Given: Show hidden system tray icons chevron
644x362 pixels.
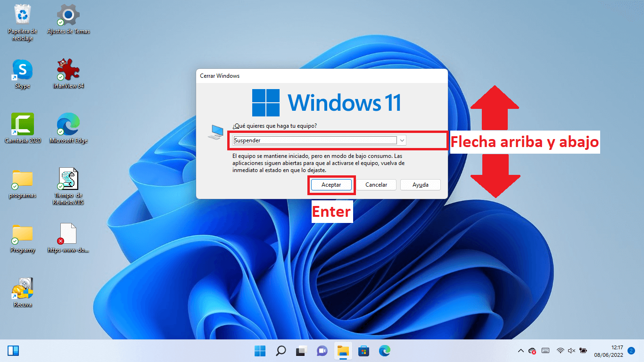Looking at the screenshot, I should click(521, 351).
